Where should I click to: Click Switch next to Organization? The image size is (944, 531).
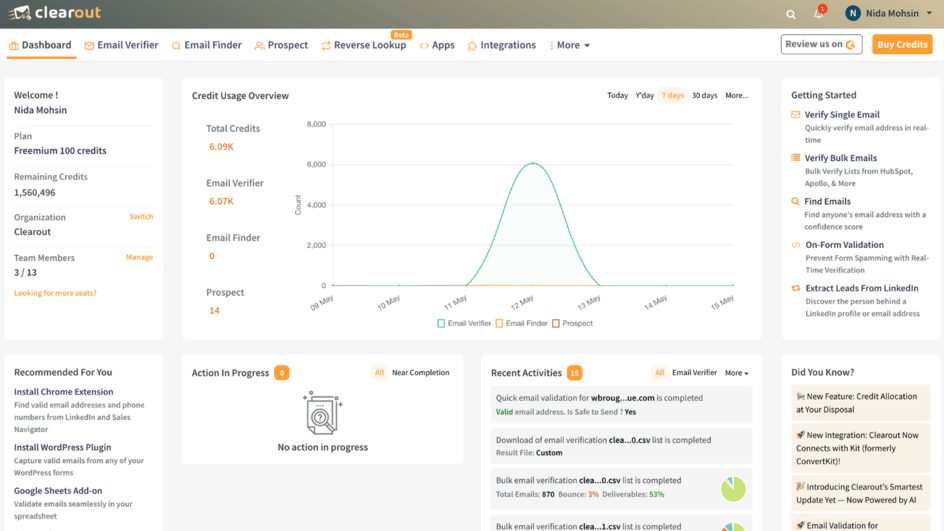pos(141,217)
